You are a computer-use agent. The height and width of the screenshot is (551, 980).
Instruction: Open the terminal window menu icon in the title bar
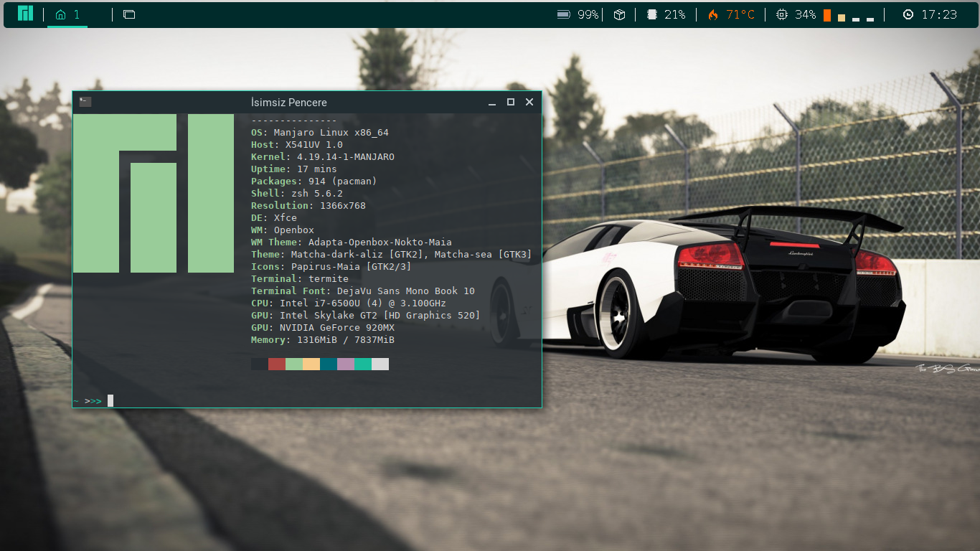(85, 102)
